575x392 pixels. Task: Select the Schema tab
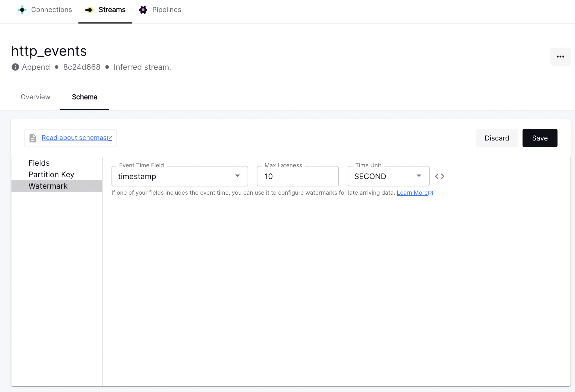pos(84,97)
